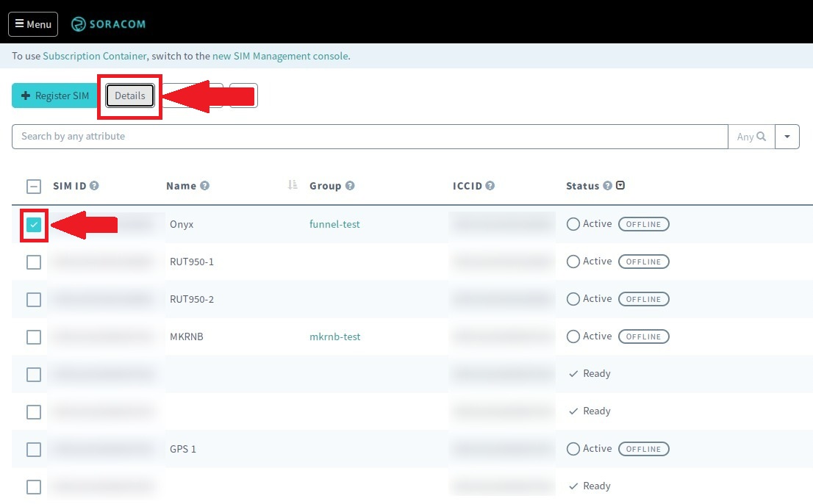Click the Soracom logo in the header

(108, 24)
